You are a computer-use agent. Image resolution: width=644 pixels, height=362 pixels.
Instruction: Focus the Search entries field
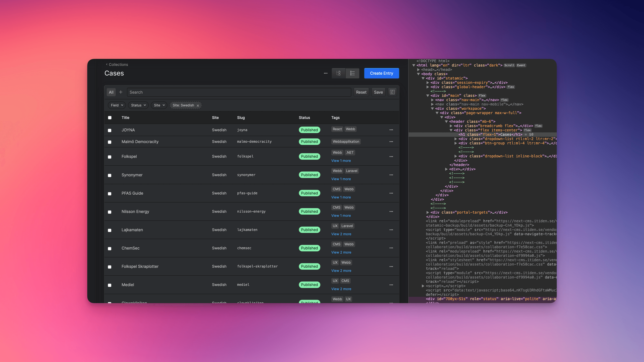(x=239, y=92)
